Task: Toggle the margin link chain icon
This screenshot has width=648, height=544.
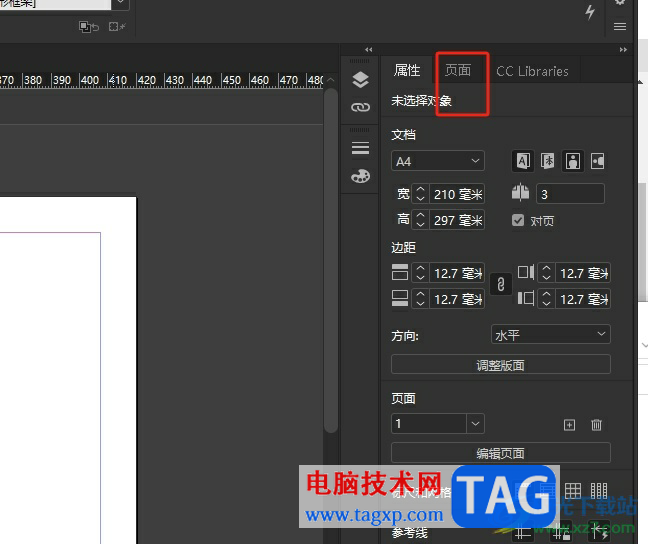Action: tap(500, 284)
